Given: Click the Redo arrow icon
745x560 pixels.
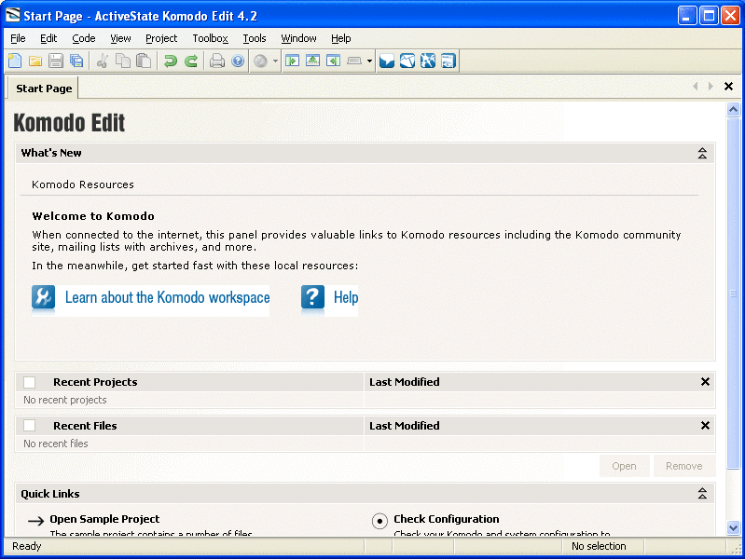Looking at the screenshot, I should pyautogui.click(x=190, y=61).
